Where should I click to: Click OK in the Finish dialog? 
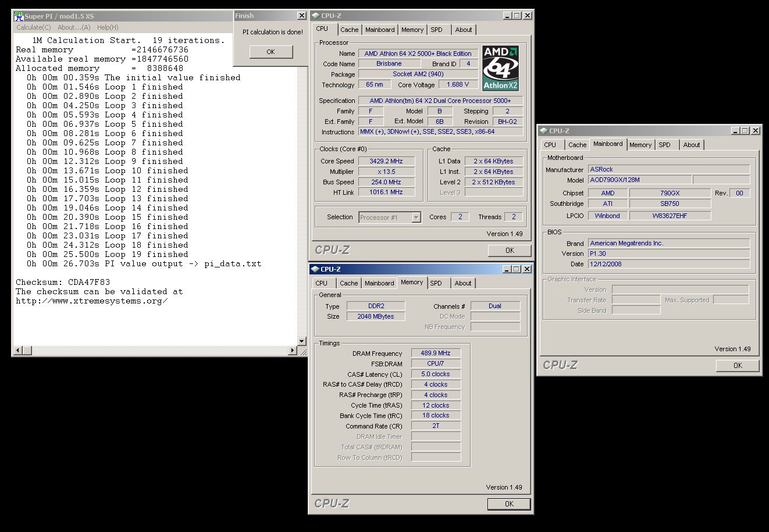tap(270, 52)
